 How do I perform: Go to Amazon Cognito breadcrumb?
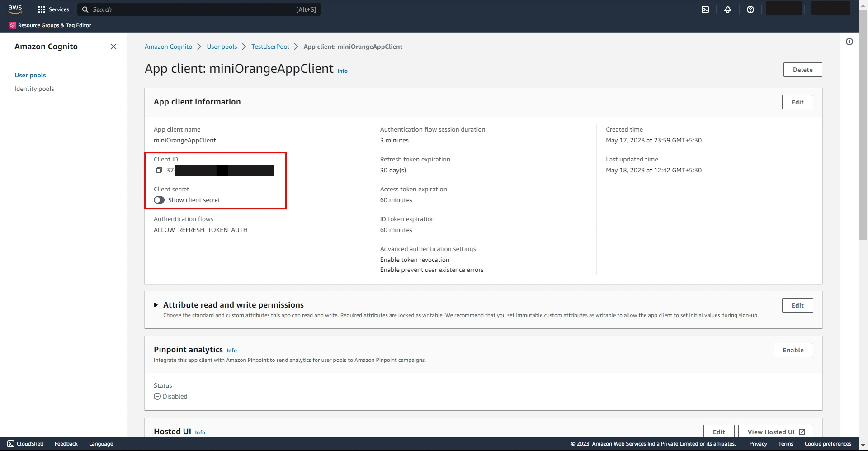click(168, 47)
